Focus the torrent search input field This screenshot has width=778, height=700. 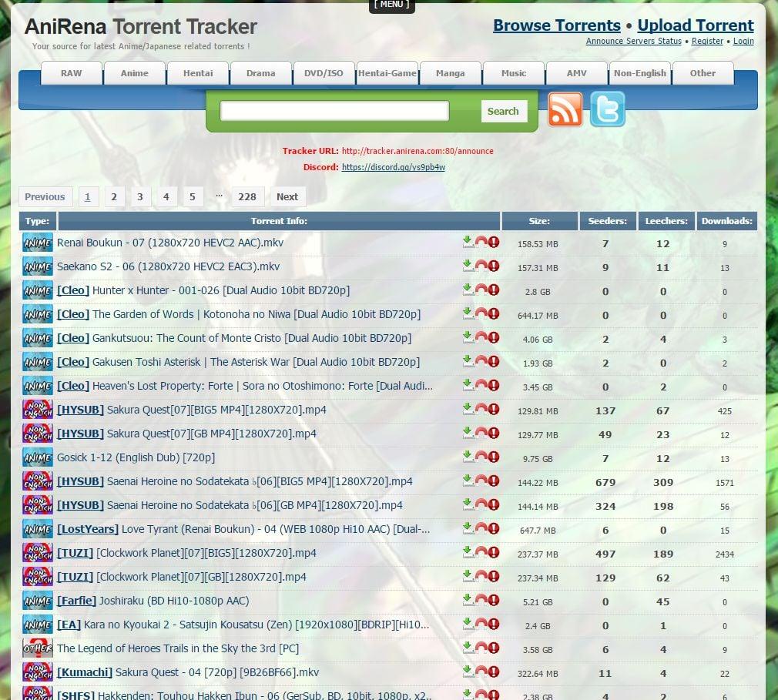click(x=334, y=111)
